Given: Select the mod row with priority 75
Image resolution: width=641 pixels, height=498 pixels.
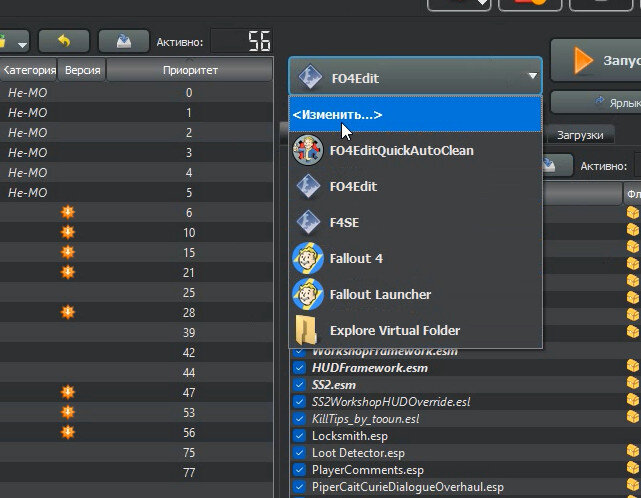Looking at the screenshot, I should tap(137, 453).
